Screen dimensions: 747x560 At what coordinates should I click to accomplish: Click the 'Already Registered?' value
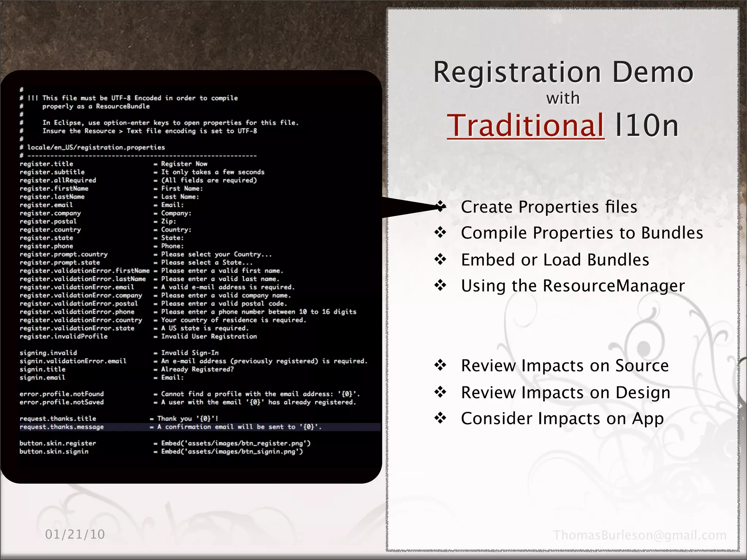point(197,369)
